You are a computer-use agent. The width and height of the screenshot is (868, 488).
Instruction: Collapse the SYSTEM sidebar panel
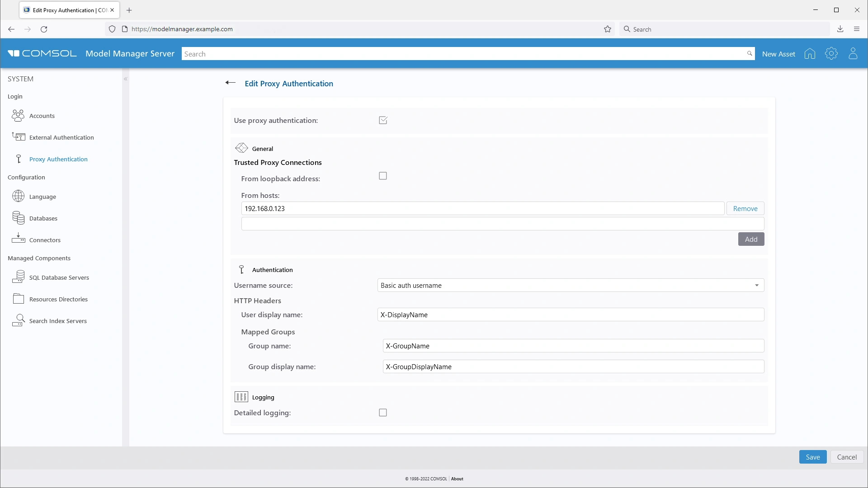126,79
